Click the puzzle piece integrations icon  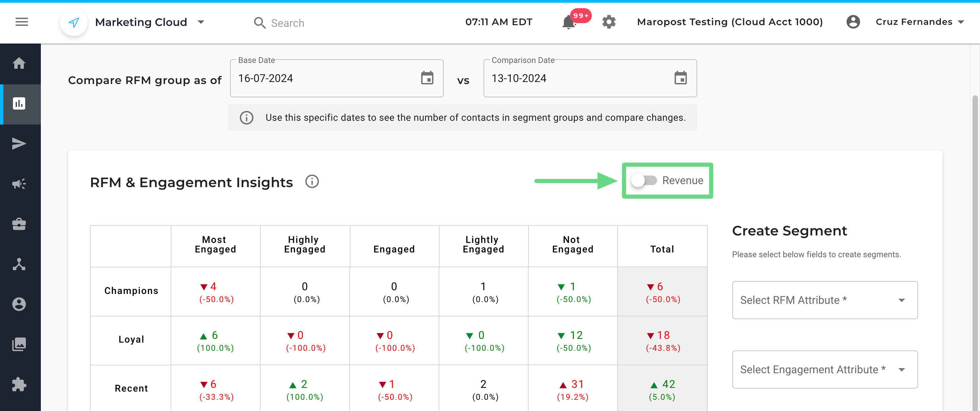click(19, 384)
